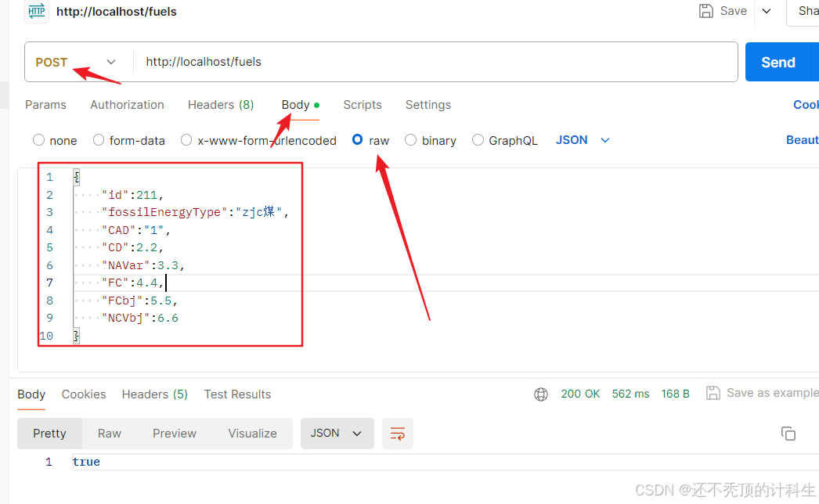This screenshot has height=504, width=819.
Task: Select the raw body radio button
Action: (357, 139)
